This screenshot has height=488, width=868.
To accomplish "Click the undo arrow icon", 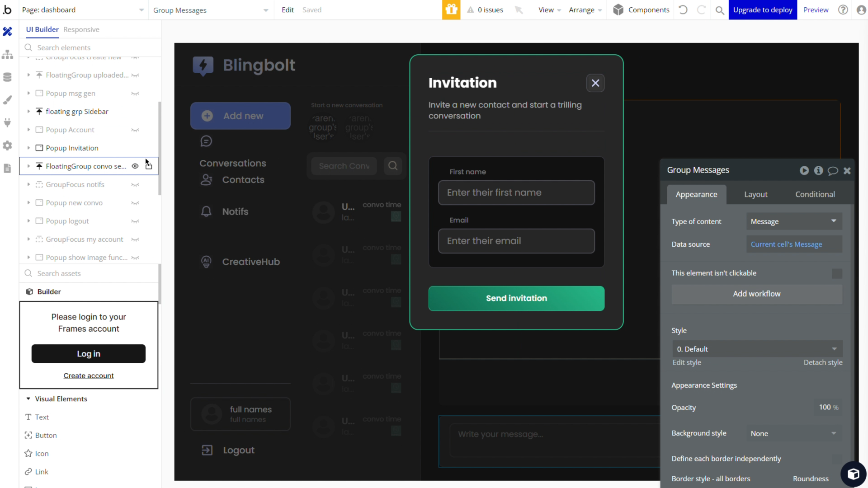I will tap(683, 10).
